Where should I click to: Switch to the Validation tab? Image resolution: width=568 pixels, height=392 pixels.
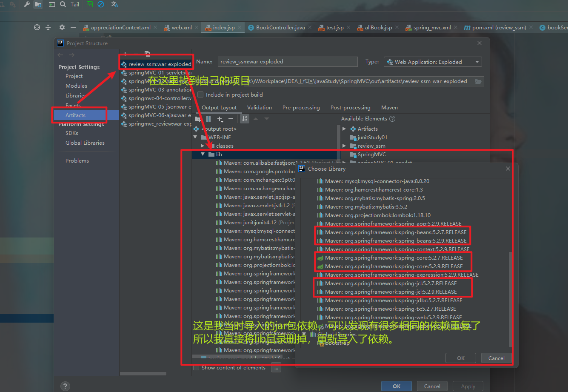coord(260,108)
